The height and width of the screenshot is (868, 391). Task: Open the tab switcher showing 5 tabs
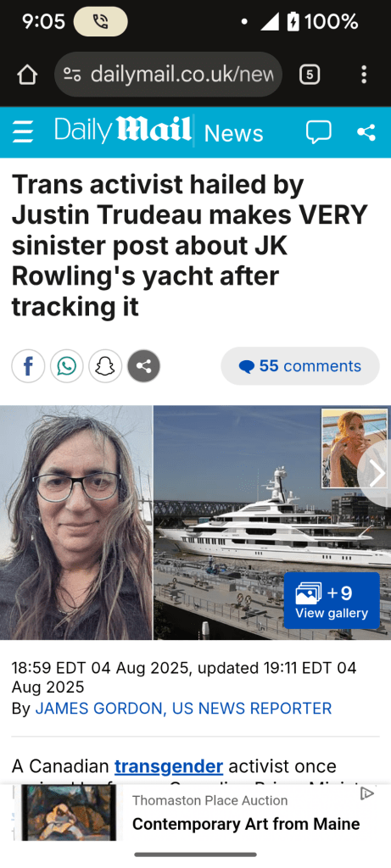point(310,75)
